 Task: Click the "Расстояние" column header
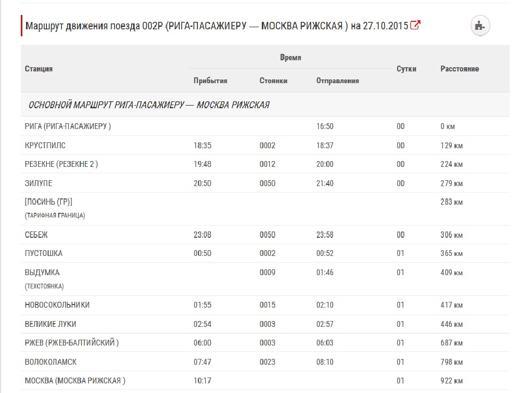click(459, 69)
